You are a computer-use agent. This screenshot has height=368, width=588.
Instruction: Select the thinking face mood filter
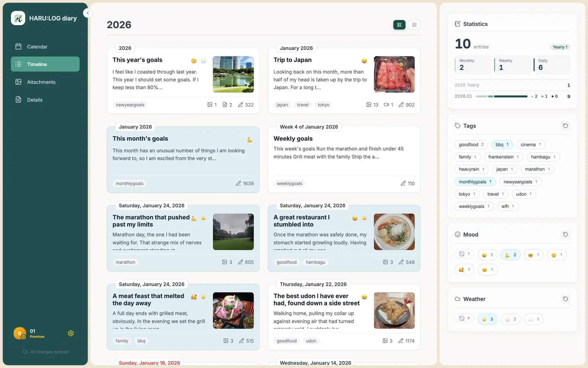557,255
